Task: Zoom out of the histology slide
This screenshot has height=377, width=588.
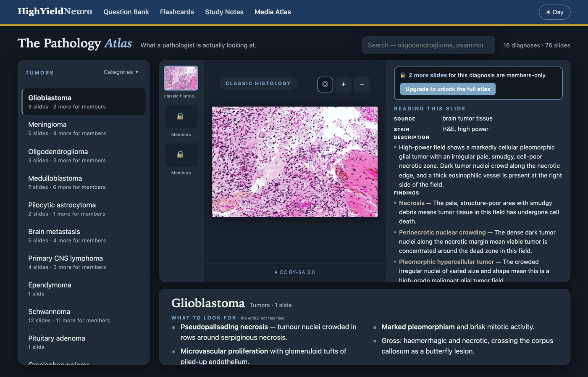Action: (362, 84)
